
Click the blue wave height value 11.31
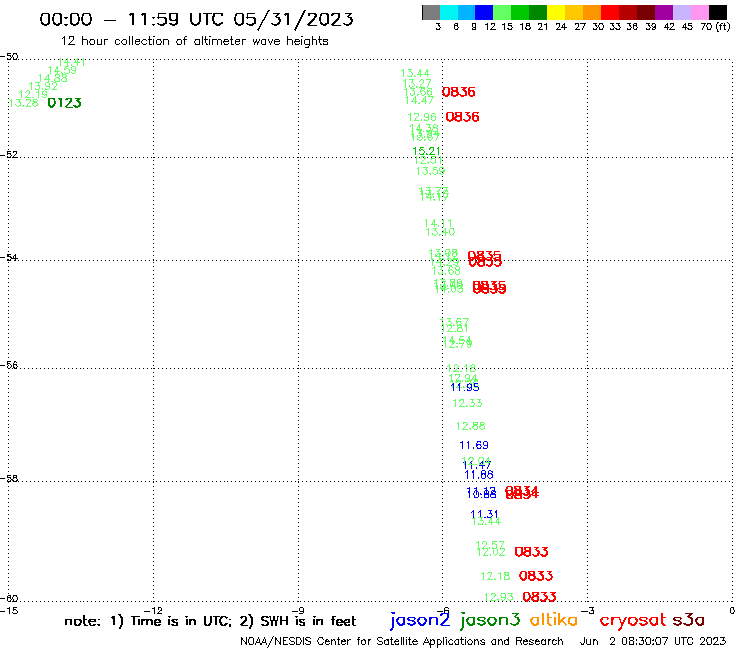click(485, 514)
